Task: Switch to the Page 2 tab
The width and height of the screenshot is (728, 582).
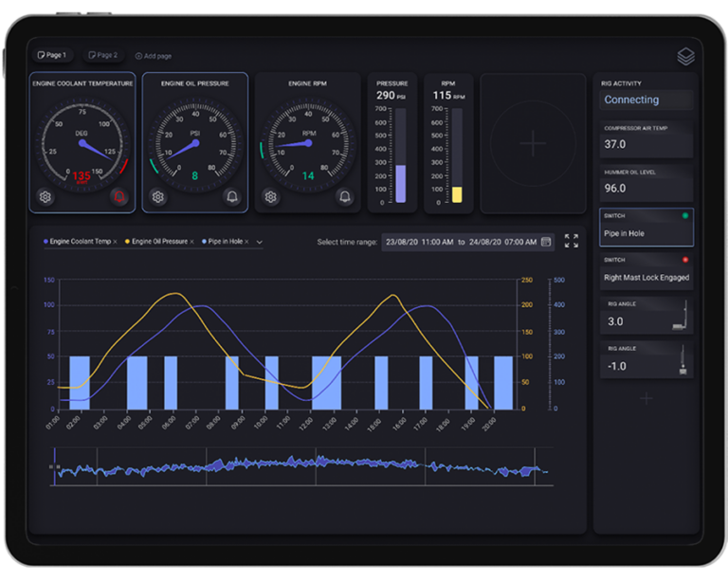Action: point(103,56)
